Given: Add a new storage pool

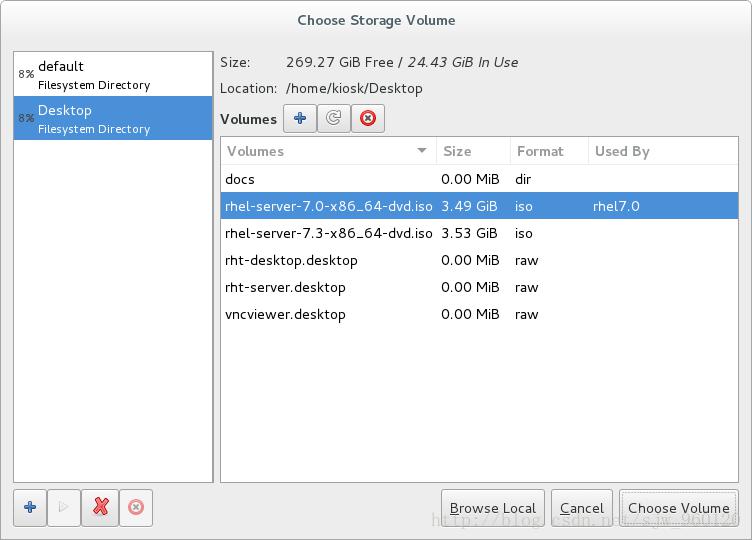Looking at the screenshot, I should point(30,507).
